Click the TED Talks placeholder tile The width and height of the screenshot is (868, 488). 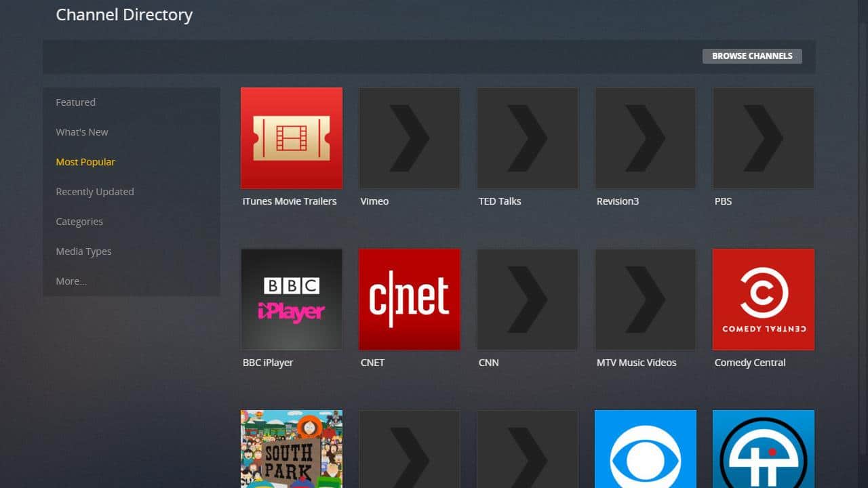pyautogui.click(x=528, y=138)
